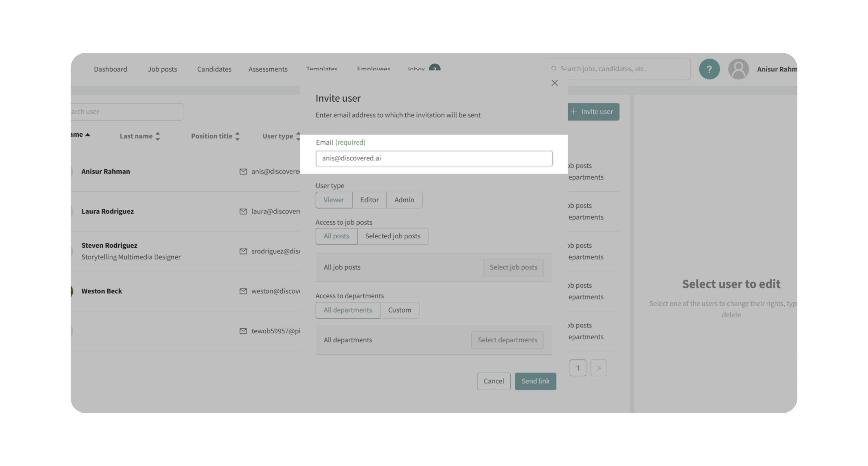Click the search magnifier icon in top bar
The width and height of the screenshot is (868, 466).
553,68
